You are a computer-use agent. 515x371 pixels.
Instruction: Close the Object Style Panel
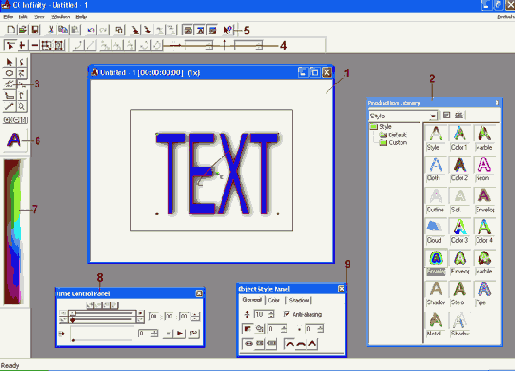[x=341, y=289]
